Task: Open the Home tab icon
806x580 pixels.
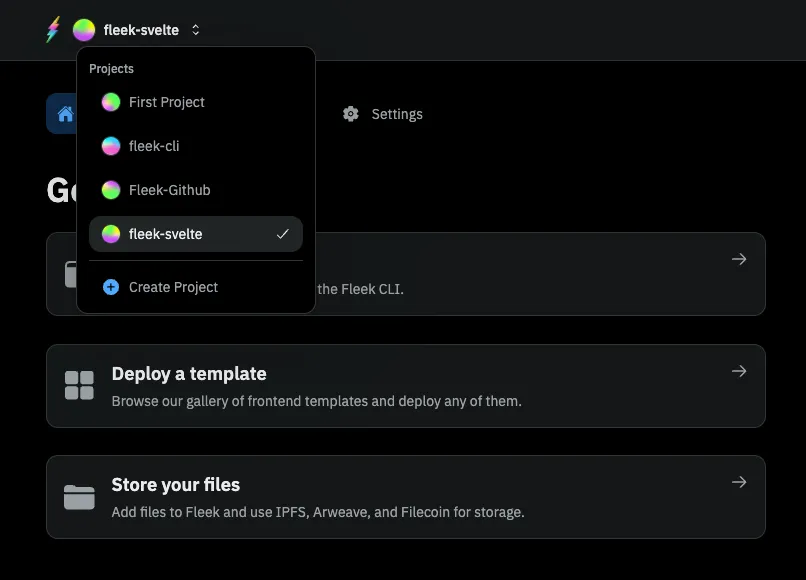Action: [x=64, y=114]
